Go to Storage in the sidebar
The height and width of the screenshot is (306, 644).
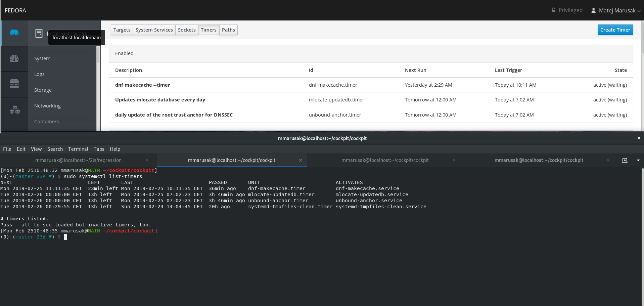click(x=43, y=90)
